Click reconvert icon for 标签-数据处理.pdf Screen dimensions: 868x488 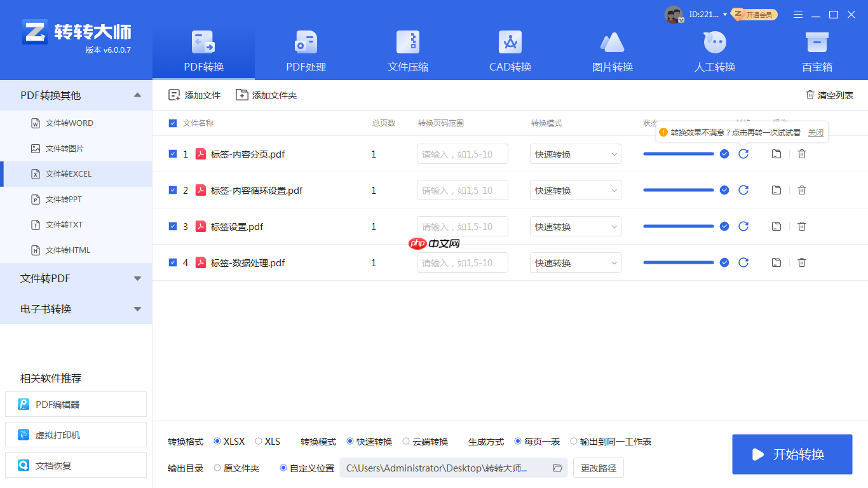coord(743,262)
